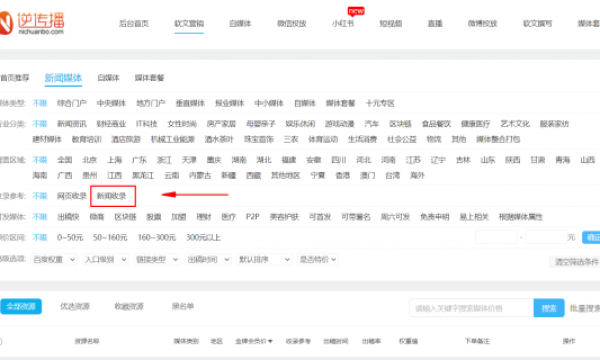Choose 海外 region filter

tap(417, 175)
